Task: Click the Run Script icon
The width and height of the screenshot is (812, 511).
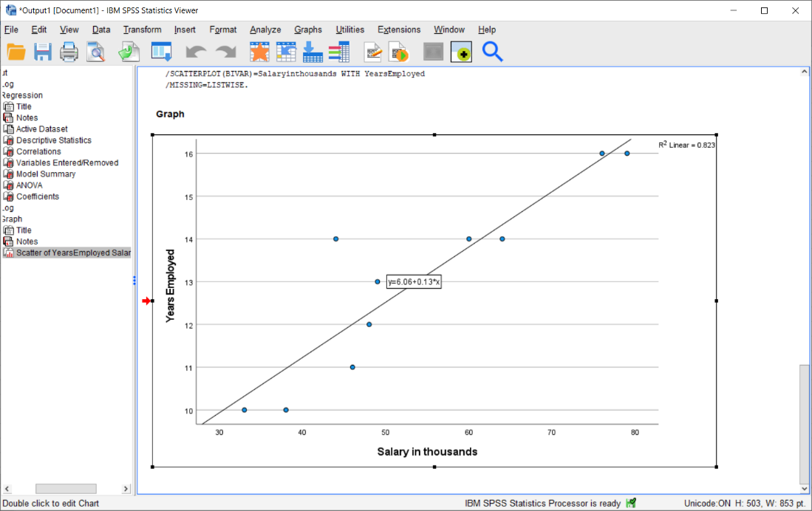Action: pos(399,52)
